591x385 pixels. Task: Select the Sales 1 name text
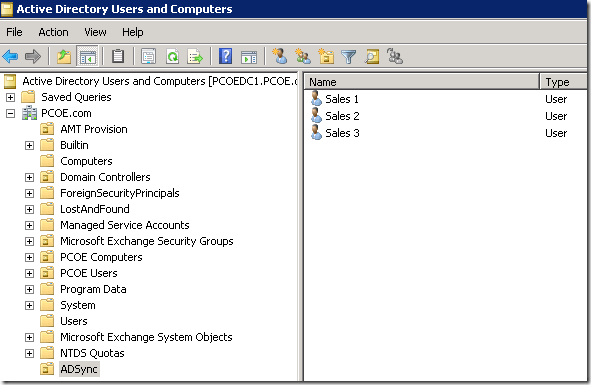[342, 99]
